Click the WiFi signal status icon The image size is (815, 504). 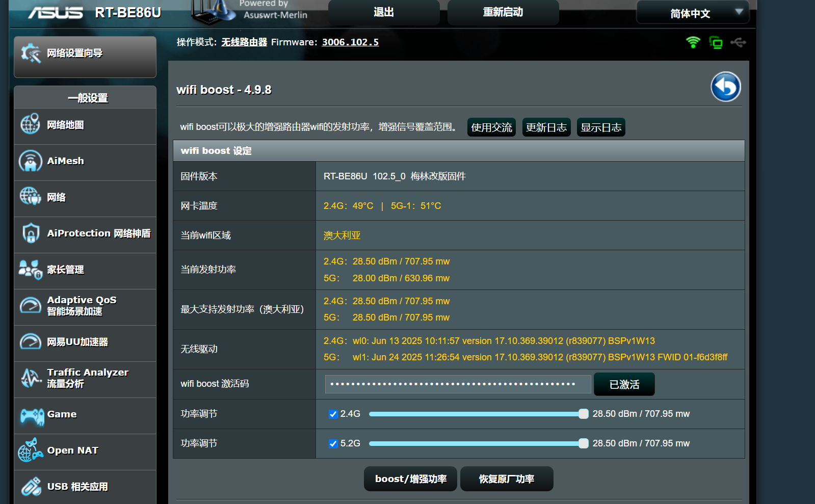point(693,42)
